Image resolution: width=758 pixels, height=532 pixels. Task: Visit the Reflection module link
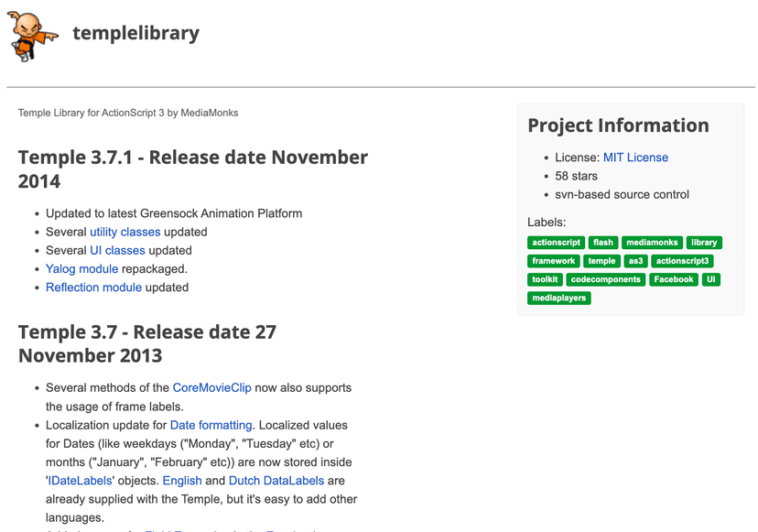pos(93,287)
